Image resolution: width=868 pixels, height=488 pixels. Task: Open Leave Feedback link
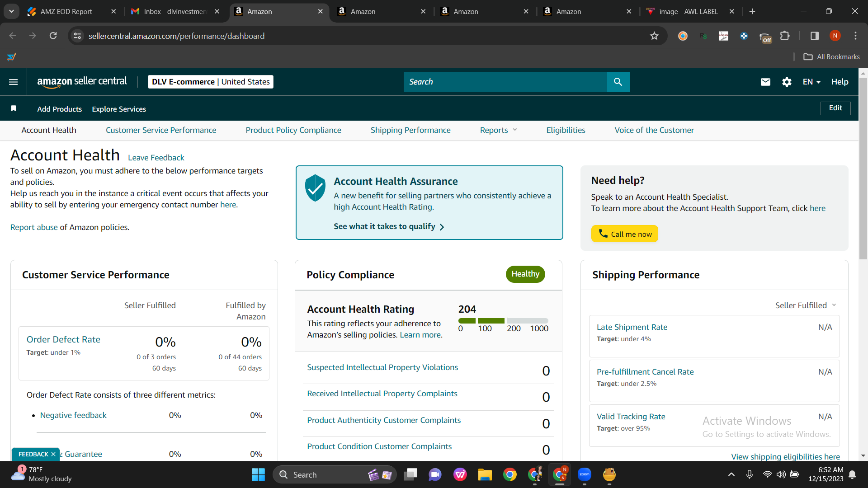click(x=156, y=158)
